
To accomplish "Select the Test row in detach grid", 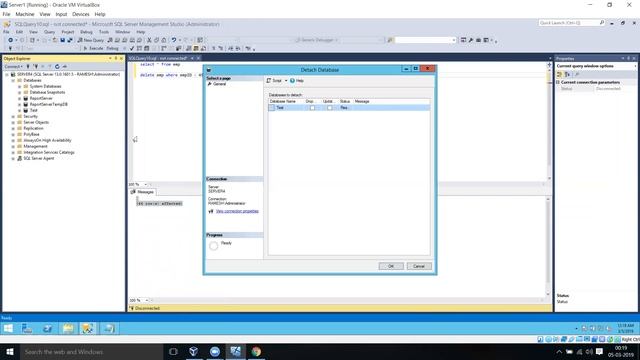I will (349, 108).
